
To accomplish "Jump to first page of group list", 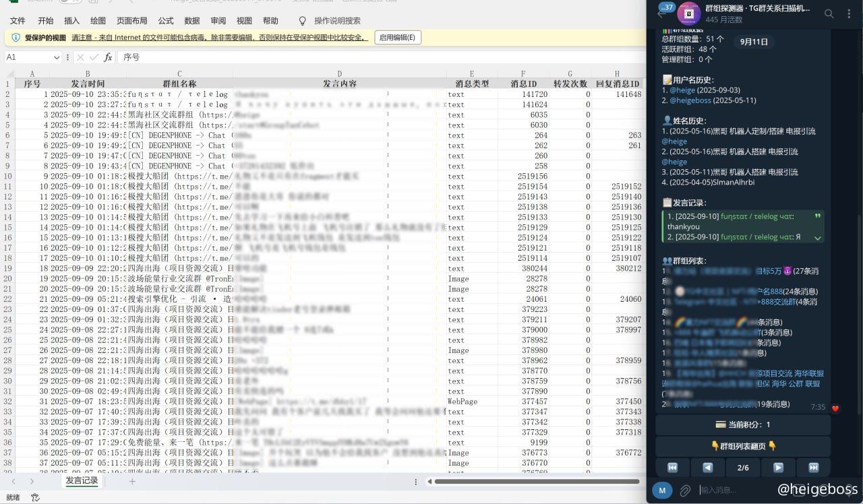I will [672, 468].
